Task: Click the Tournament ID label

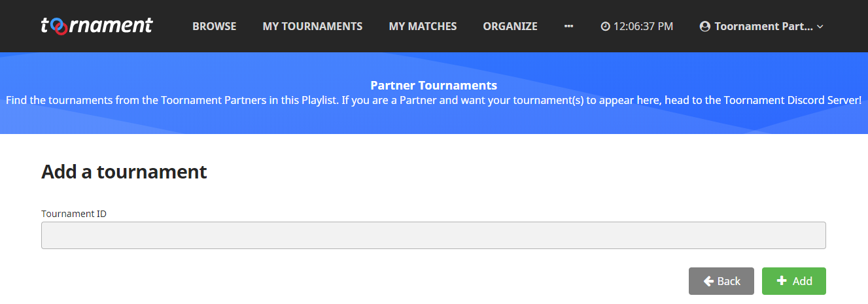Action: pos(74,214)
